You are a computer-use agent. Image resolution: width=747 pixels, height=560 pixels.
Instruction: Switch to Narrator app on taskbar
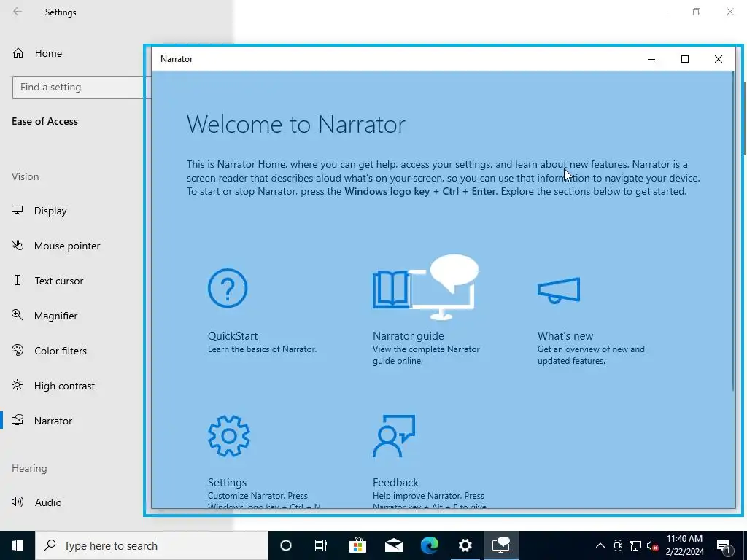[x=501, y=545]
